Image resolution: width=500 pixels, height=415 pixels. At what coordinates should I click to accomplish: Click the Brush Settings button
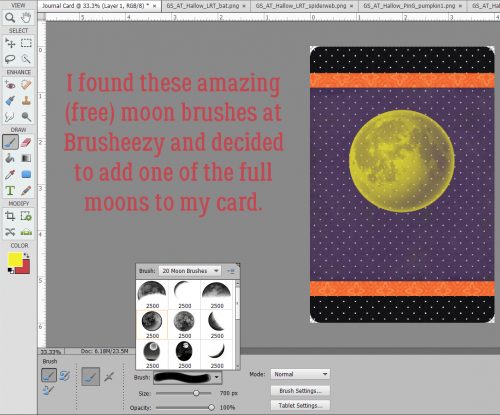pos(300,390)
